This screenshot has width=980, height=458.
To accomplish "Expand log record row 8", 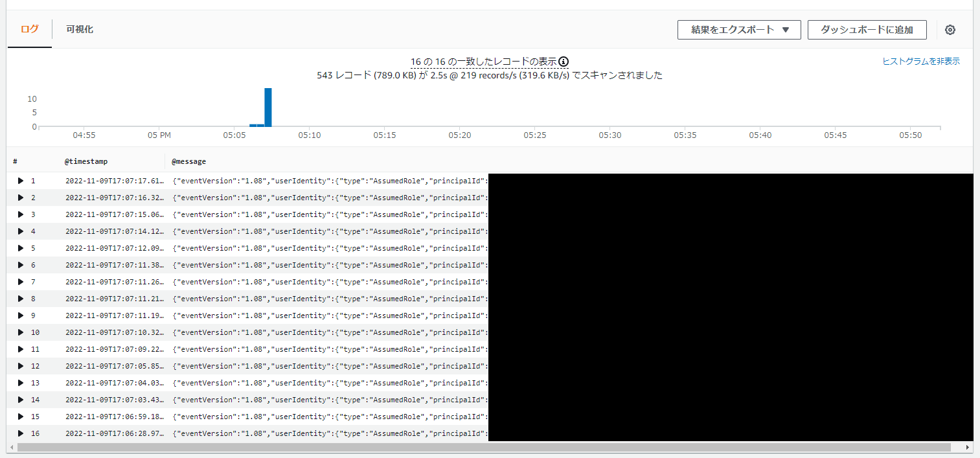I will [20, 299].
